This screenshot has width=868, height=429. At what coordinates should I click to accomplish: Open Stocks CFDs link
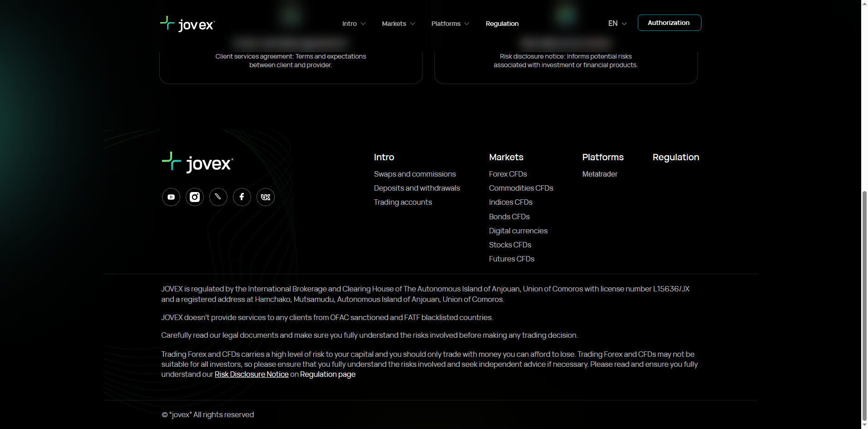coord(510,245)
